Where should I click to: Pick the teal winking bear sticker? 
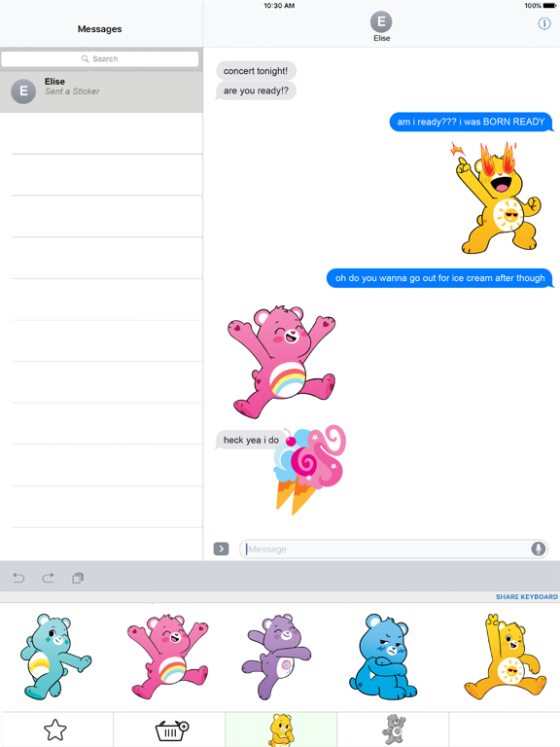[x=55, y=657]
